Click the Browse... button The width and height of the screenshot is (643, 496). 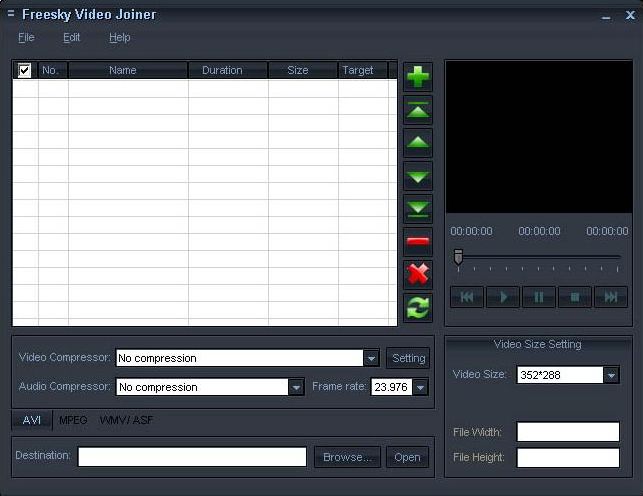[347, 457]
